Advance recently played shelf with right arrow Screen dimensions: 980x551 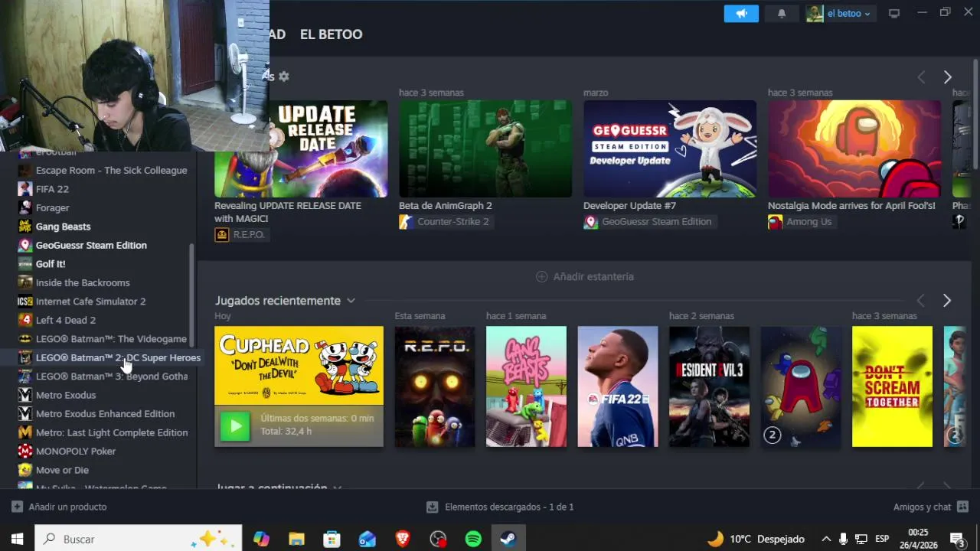pyautogui.click(x=947, y=301)
